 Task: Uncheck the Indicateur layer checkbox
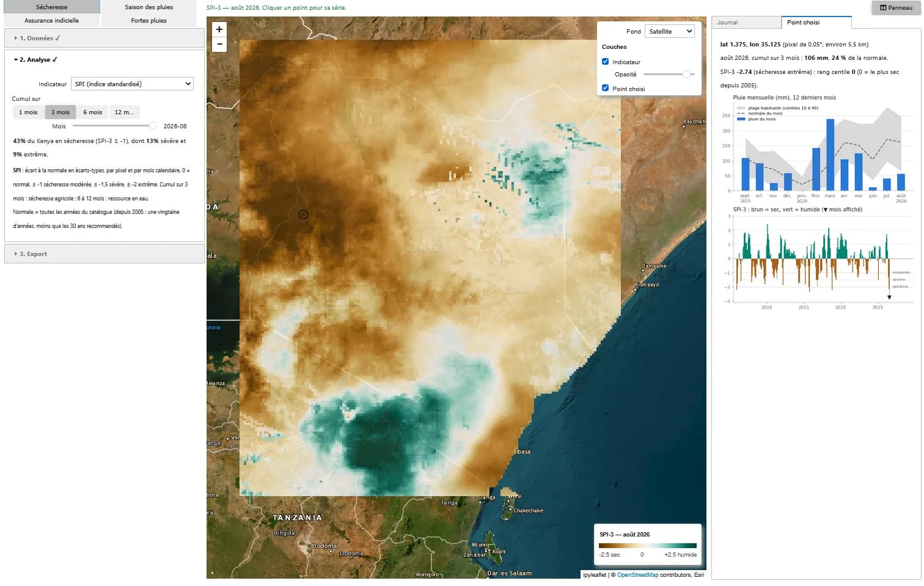[605, 62]
